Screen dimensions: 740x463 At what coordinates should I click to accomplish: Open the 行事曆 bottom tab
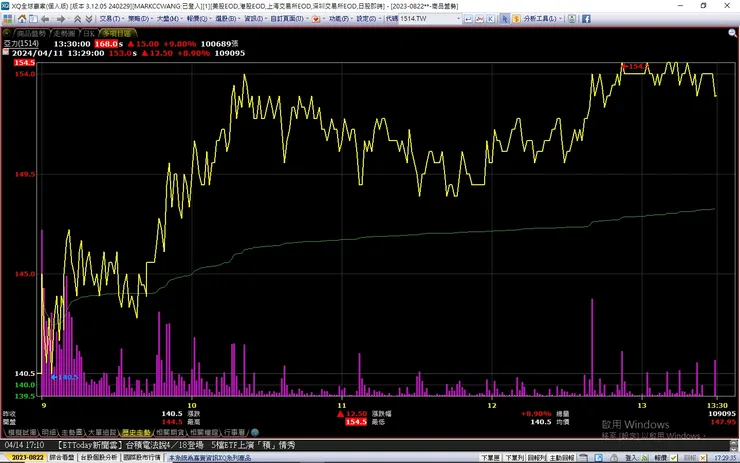coord(235,432)
